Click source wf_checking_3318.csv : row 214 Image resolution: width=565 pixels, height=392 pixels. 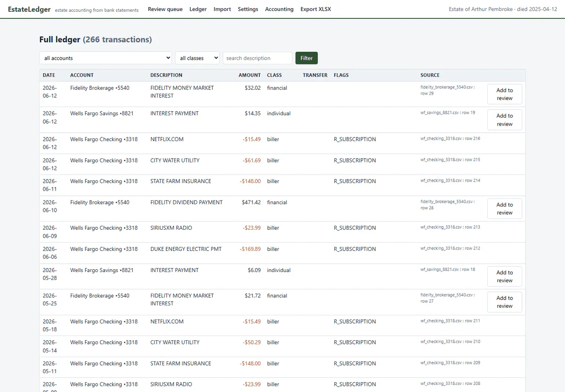450,181
